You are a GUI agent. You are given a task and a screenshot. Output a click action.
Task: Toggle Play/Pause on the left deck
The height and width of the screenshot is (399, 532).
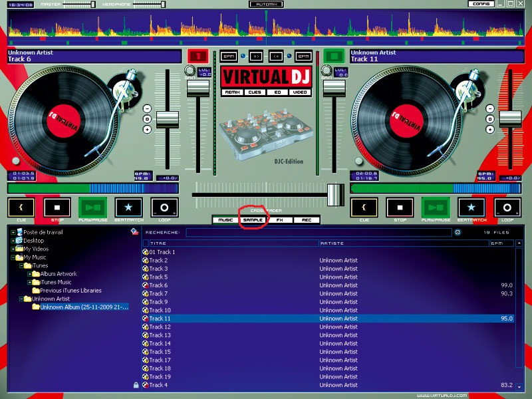tap(92, 207)
